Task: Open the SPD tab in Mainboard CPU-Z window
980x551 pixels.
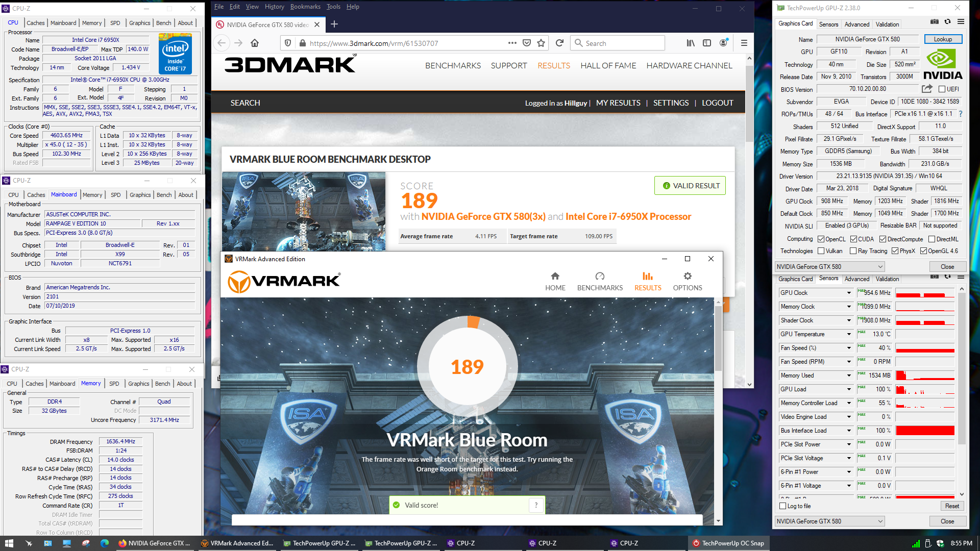Action: click(116, 195)
